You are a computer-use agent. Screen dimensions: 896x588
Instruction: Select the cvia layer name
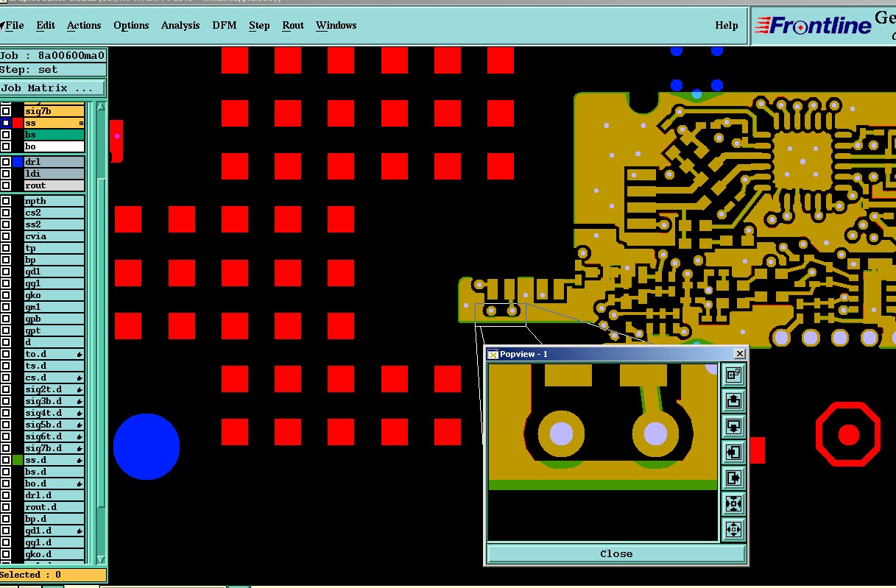coord(54,236)
